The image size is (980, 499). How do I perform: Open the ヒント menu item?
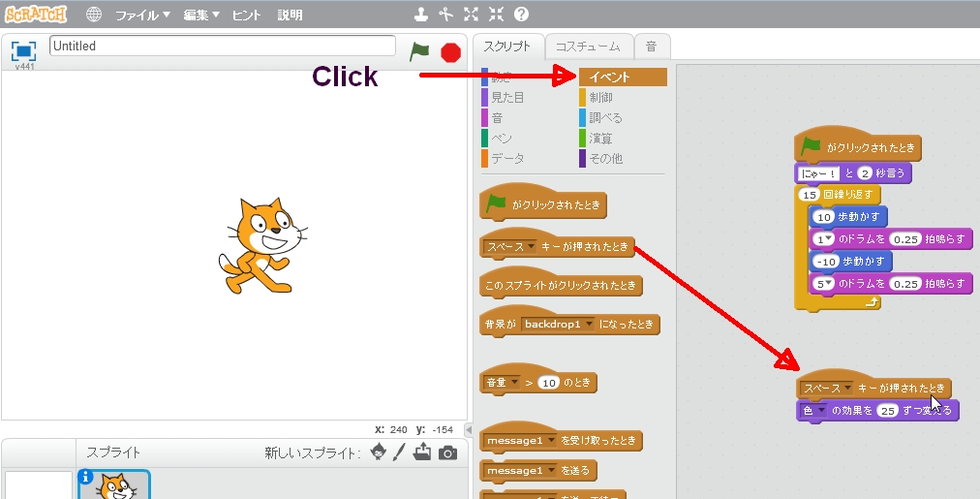pos(246,15)
